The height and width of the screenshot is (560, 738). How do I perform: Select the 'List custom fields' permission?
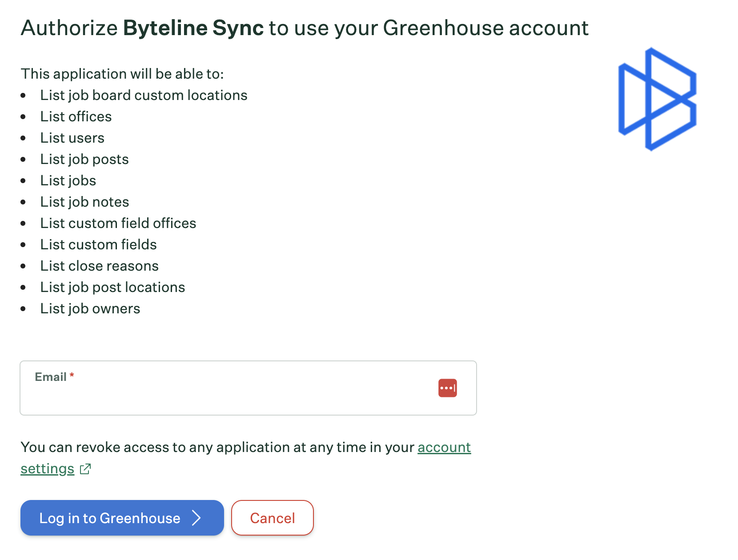[x=98, y=244]
